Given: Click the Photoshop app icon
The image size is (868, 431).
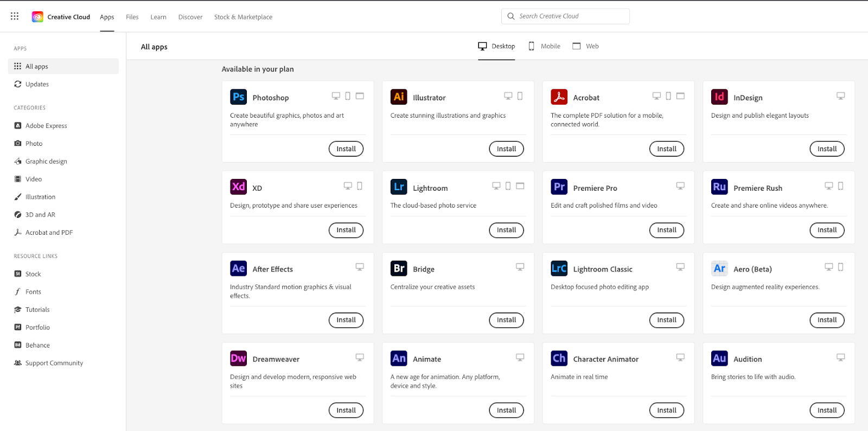Looking at the screenshot, I should click(238, 97).
